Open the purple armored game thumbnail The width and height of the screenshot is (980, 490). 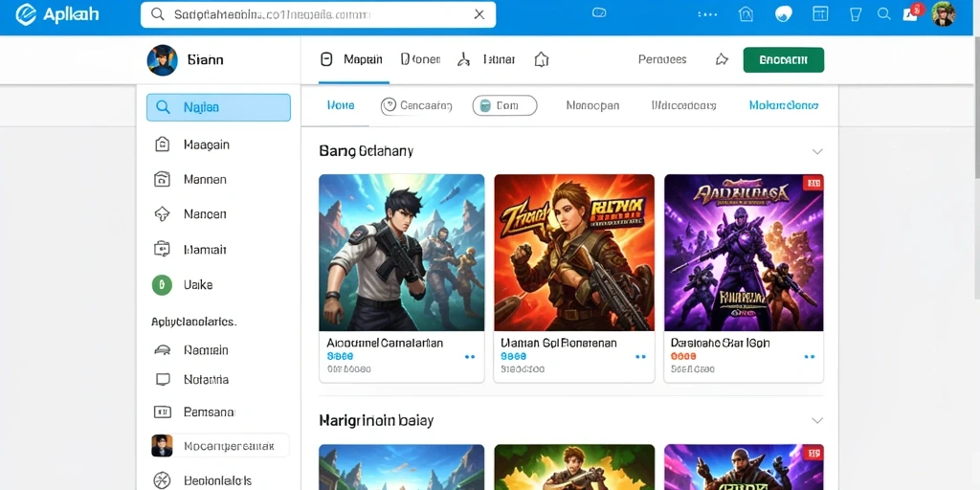point(744,253)
